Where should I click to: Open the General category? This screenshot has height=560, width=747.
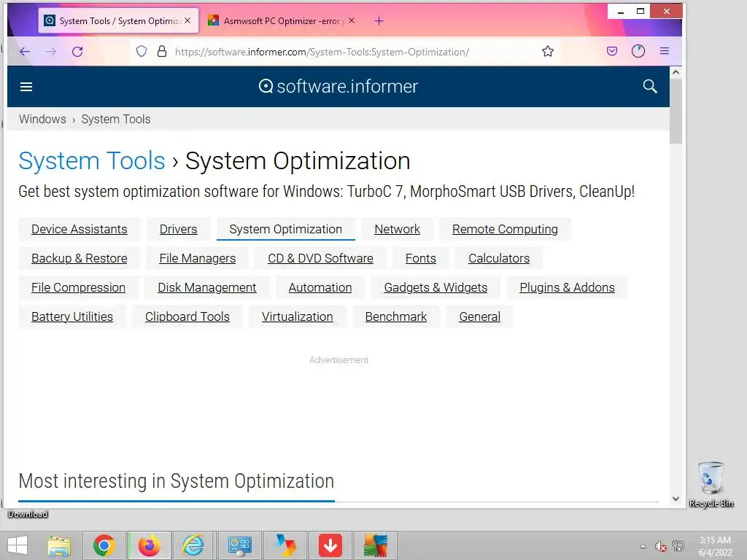tap(480, 316)
